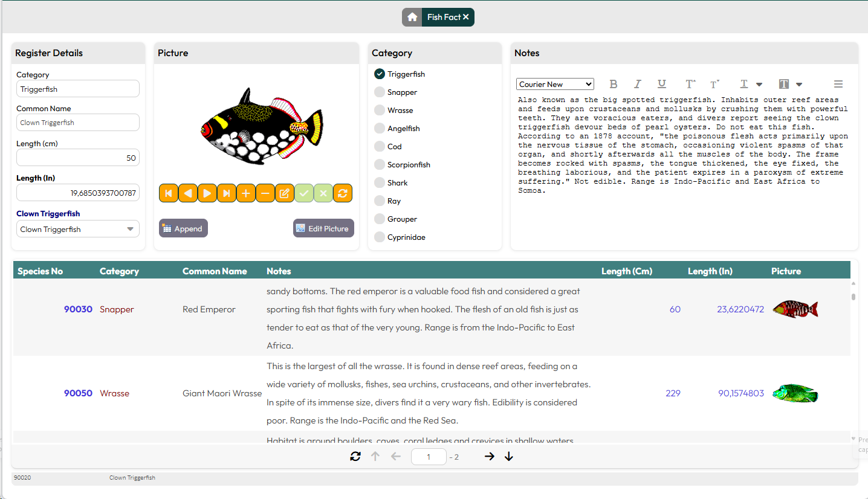Select the Angelfish category option
Image resolution: width=868 pixels, height=499 pixels.
(x=380, y=129)
